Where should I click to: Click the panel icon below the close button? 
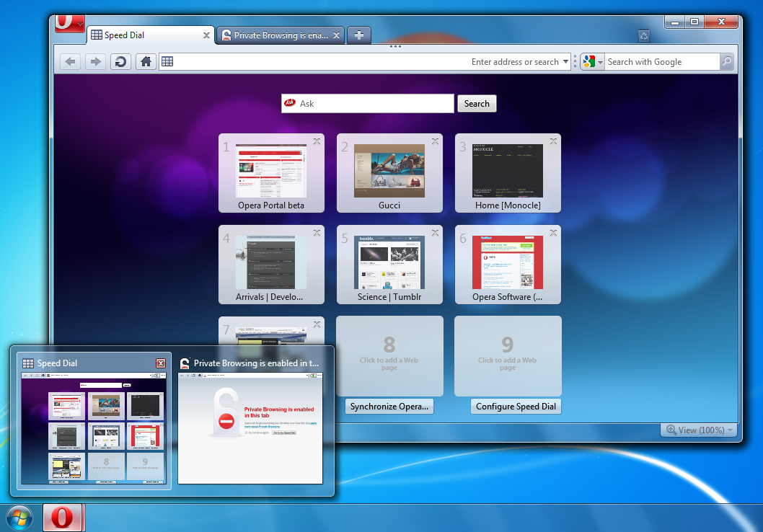[x=644, y=35]
